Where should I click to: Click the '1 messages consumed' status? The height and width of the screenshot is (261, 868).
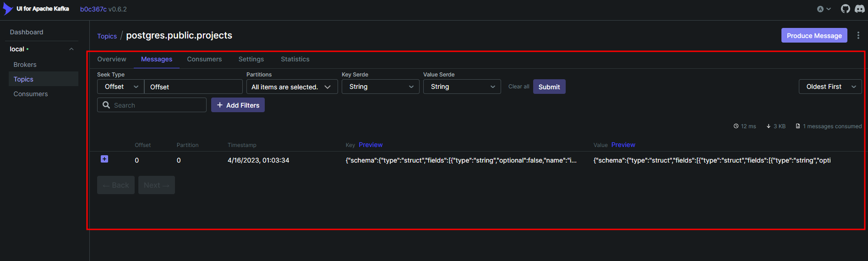829,126
